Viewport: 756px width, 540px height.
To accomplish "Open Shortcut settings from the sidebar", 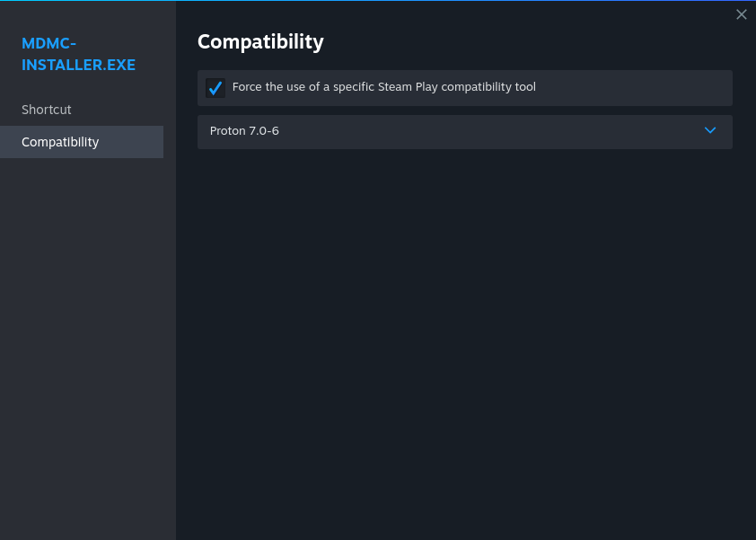I will (x=47, y=110).
